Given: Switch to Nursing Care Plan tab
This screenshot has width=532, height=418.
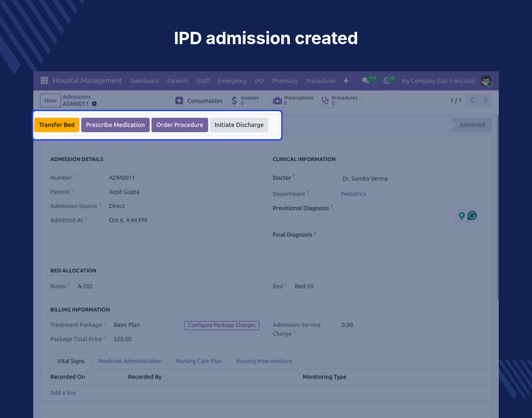Looking at the screenshot, I should click(x=199, y=361).
